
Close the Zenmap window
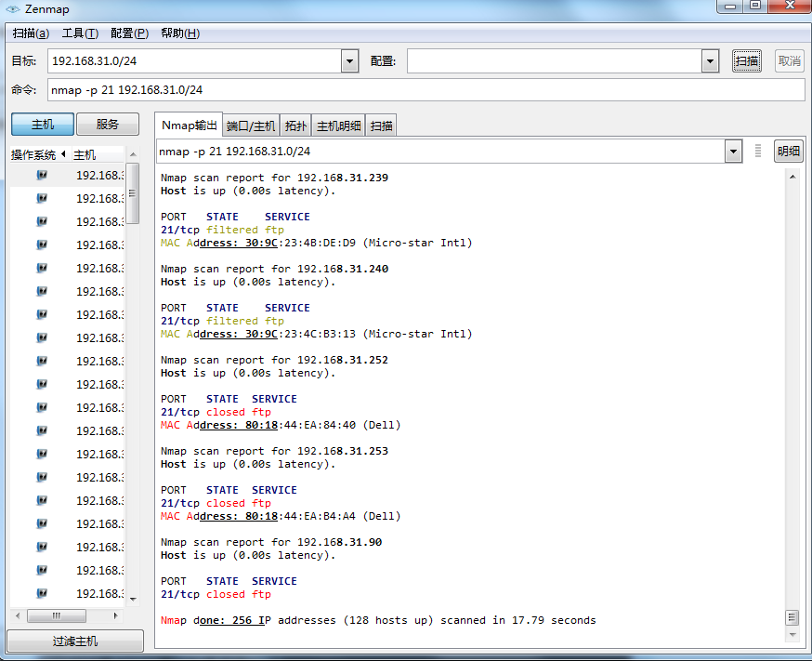point(791,6)
